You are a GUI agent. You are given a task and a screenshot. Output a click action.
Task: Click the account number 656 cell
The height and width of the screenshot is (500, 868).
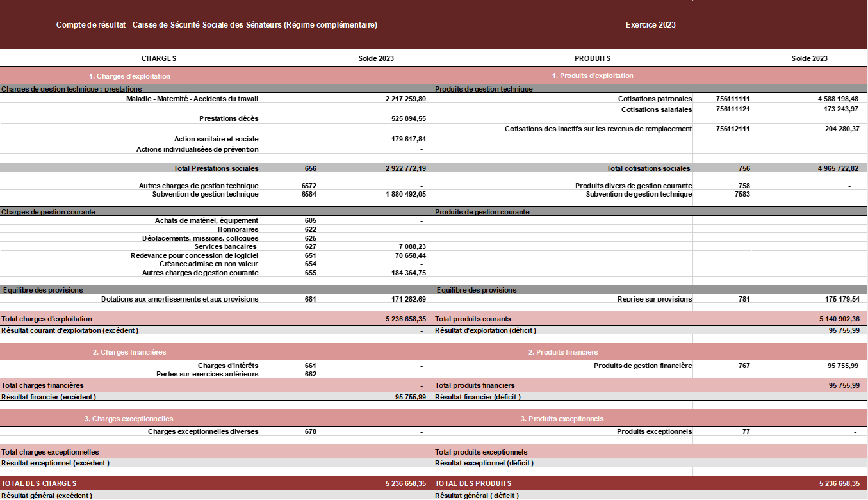pos(311,168)
